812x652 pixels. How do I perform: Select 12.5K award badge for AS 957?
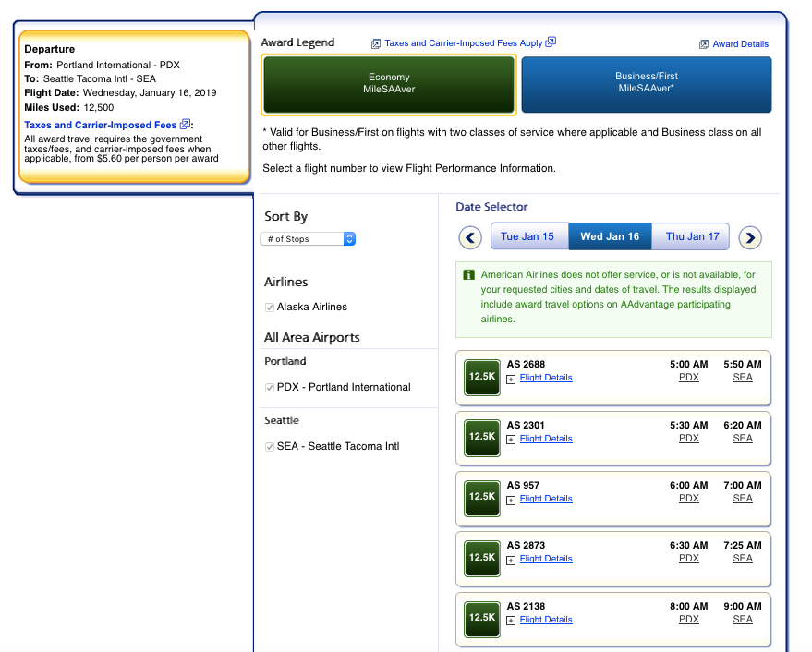point(481,497)
